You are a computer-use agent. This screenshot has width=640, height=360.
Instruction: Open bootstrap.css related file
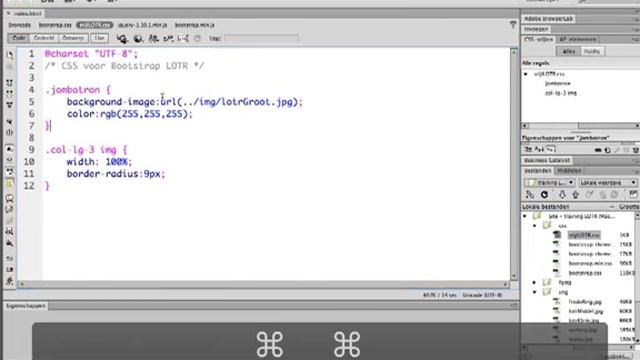point(55,25)
